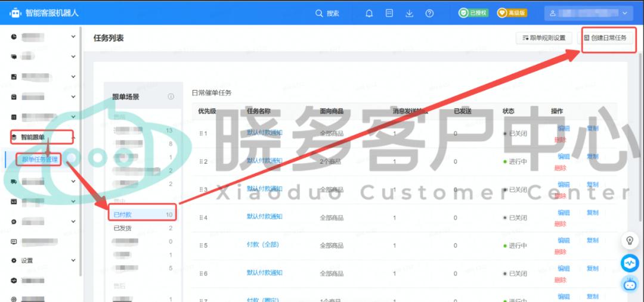Viewport: 644px width, 302px height.
Task: Select the 已付款 scenario
Action: [143, 214]
